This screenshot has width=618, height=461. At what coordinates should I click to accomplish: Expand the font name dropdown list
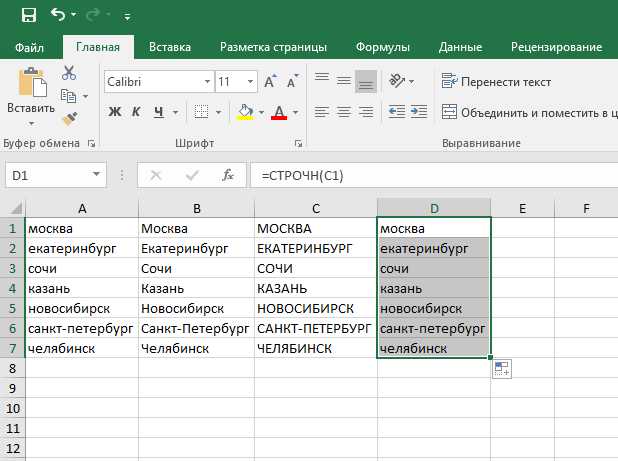pos(207,82)
